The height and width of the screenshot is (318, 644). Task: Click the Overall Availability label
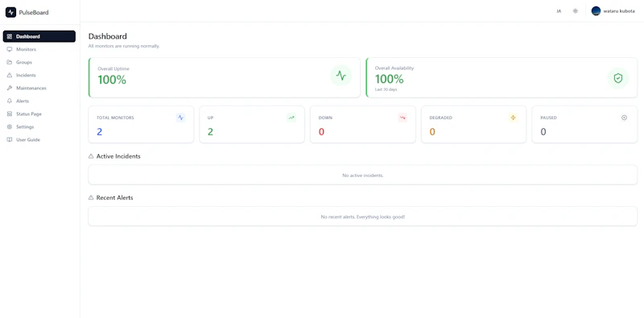(394, 68)
